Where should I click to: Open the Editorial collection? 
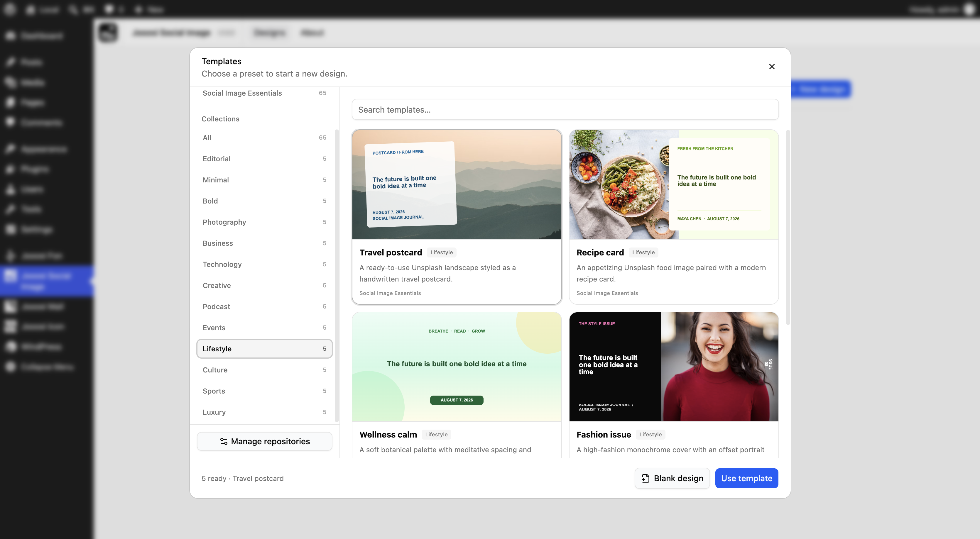(x=264, y=159)
